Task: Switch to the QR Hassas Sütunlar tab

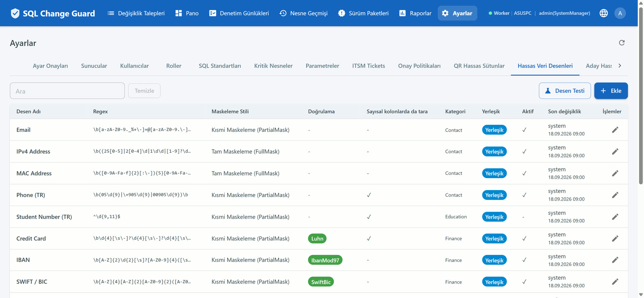Action: [x=479, y=66]
